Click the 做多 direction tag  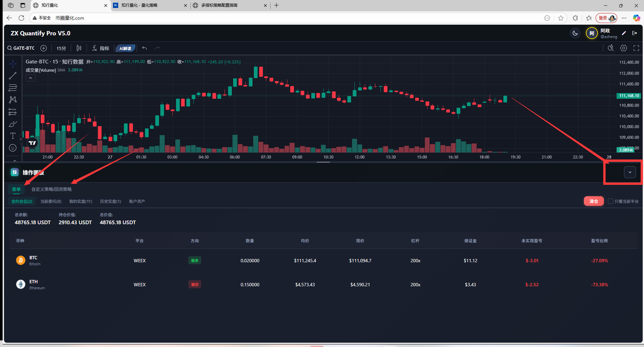tap(195, 261)
